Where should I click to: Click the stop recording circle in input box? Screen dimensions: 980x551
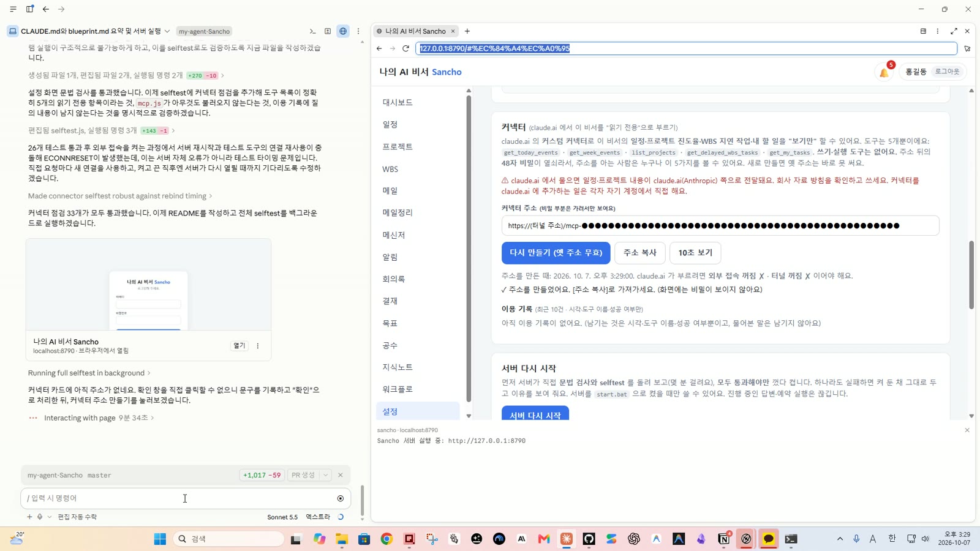pyautogui.click(x=341, y=498)
